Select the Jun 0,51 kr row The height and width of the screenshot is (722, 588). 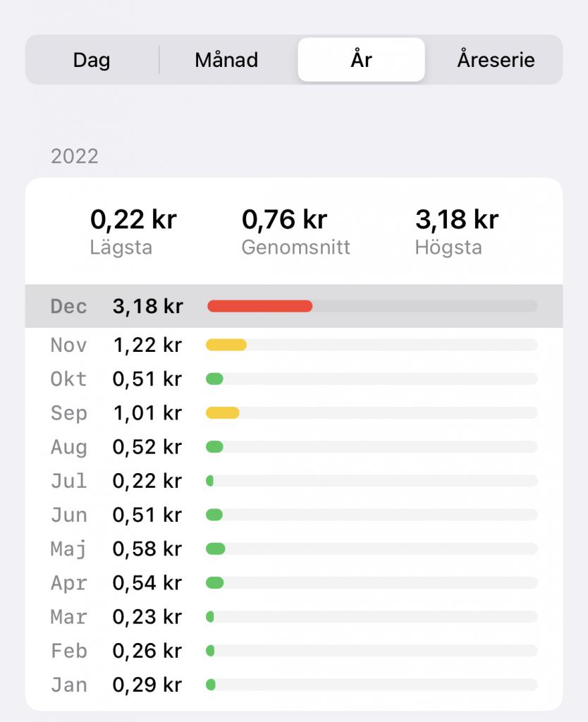point(294,515)
